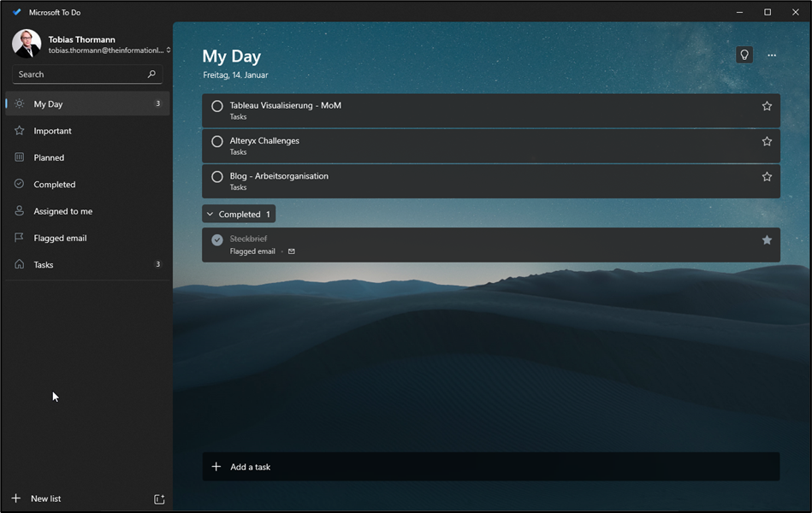The width and height of the screenshot is (812, 513).
Task: Click the My Day title heading
Action: click(x=232, y=56)
